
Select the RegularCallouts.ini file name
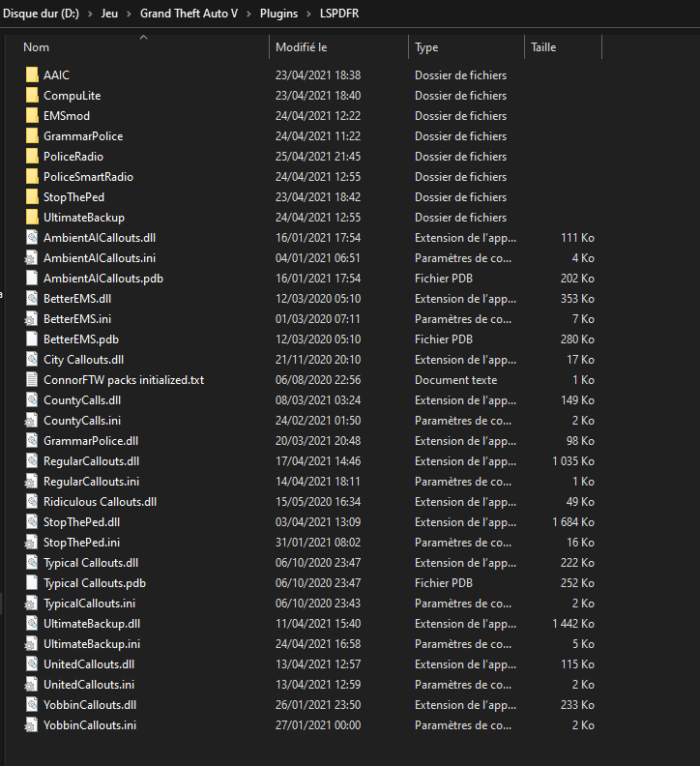91,482
